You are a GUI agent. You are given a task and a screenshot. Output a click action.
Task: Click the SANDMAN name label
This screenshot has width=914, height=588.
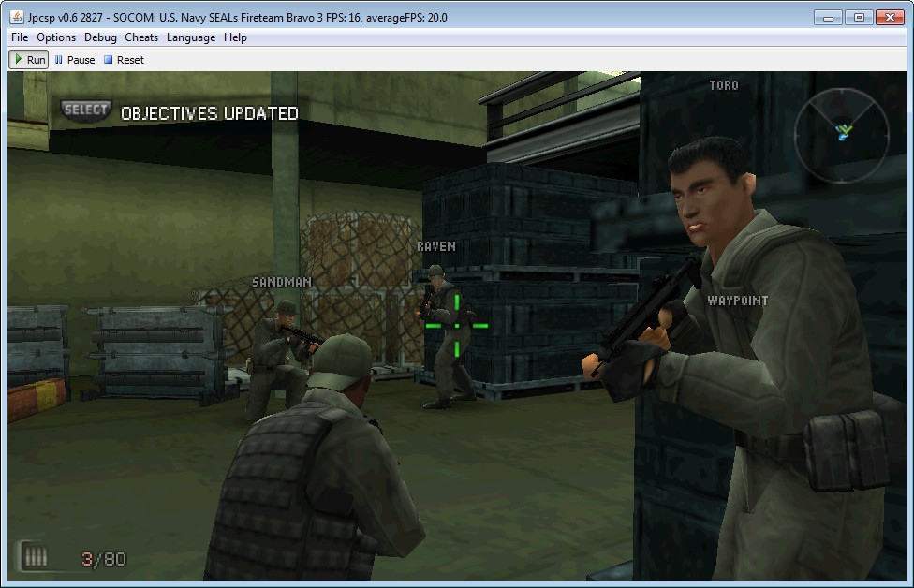[x=282, y=282]
